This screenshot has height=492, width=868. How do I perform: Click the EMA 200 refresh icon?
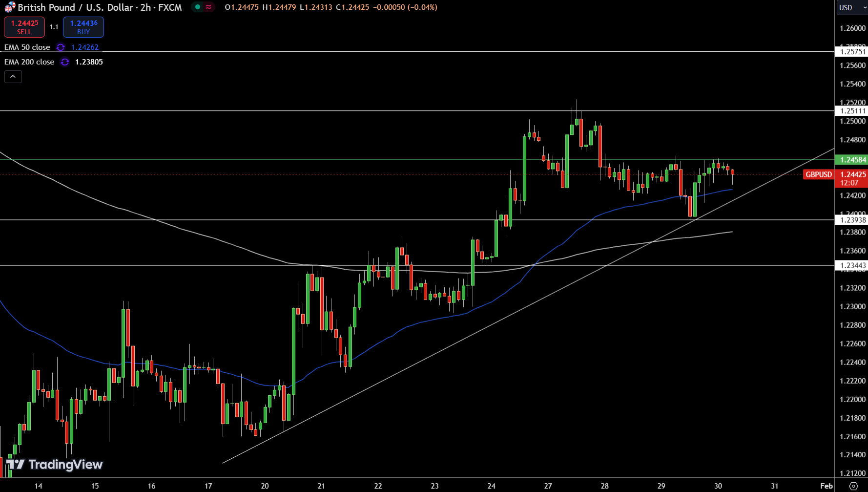click(x=64, y=62)
